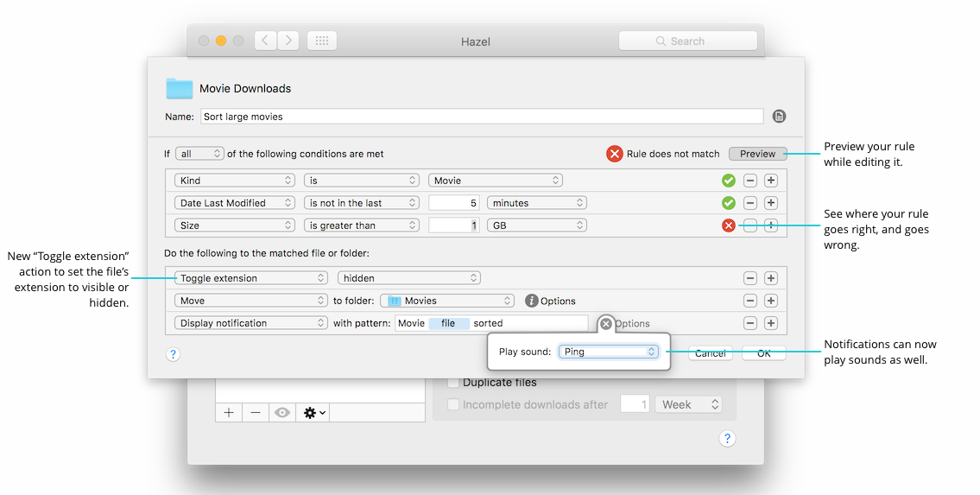Enable Duplicate files checkbox
This screenshot has width=980, height=495.
[x=453, y=382]
